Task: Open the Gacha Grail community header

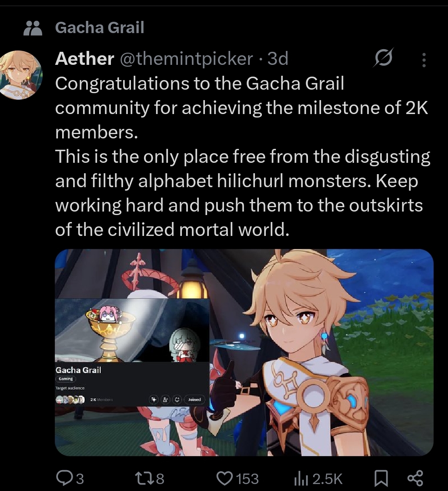Action: [x=100, y=27]
